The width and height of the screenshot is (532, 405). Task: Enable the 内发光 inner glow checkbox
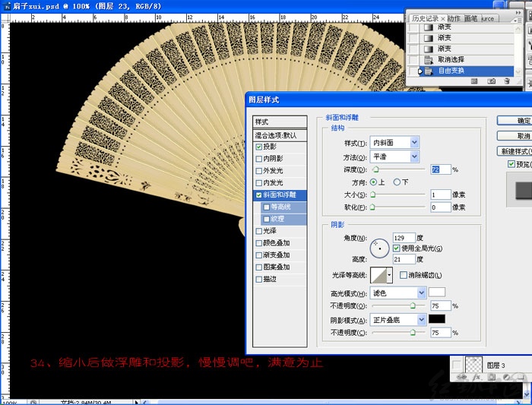click(259, 183)
